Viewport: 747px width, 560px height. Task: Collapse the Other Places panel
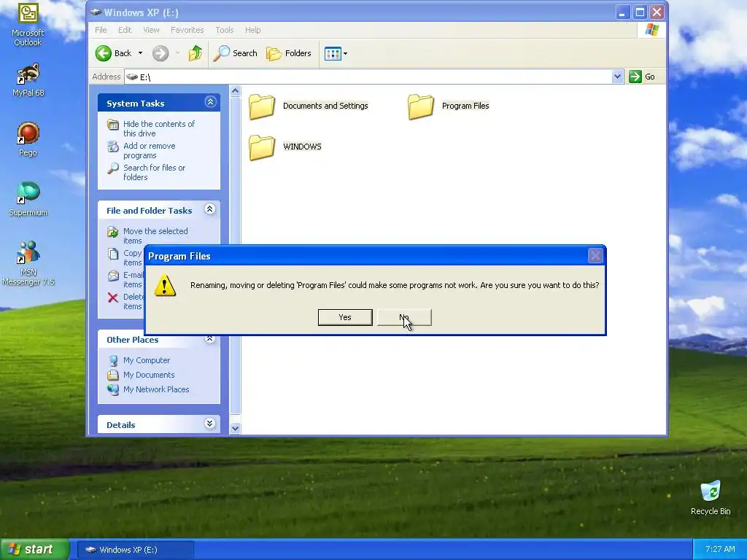[x=209, y=338]
